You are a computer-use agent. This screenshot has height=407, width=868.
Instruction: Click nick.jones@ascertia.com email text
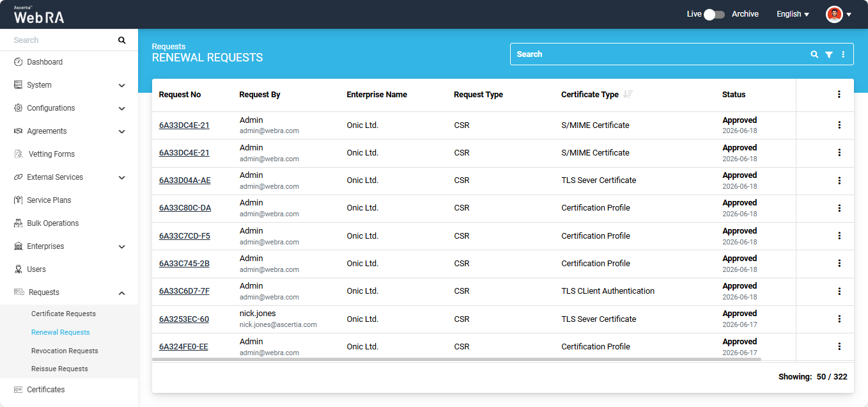click(278, 324)
